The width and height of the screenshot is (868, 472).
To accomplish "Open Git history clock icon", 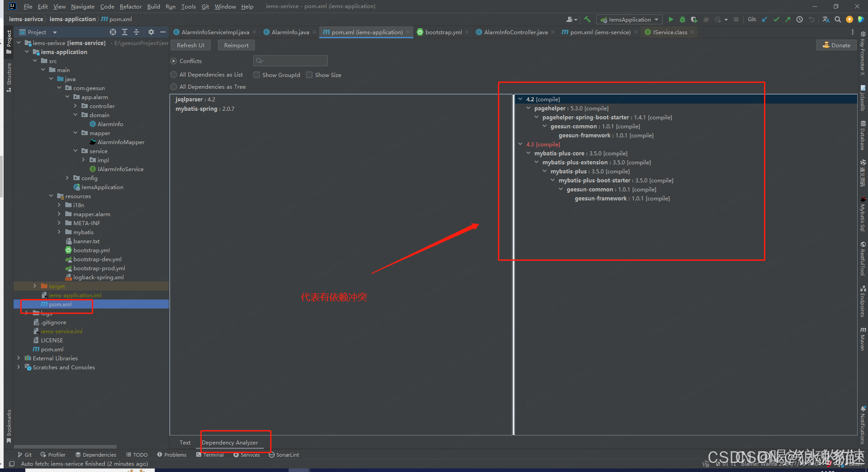I will point(800,19).
